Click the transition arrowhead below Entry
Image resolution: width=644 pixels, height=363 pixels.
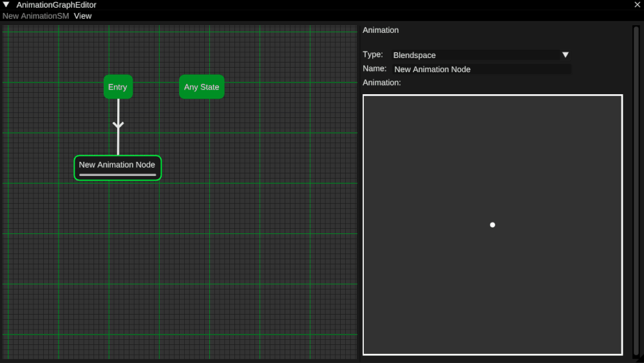pyautogui.click(x=118, y=125)
